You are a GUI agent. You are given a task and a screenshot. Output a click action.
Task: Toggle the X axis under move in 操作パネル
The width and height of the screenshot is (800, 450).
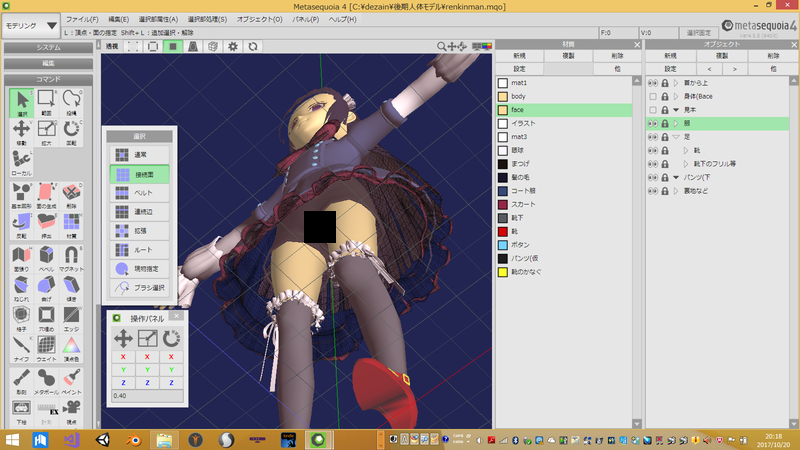click(x=123, y=357)
